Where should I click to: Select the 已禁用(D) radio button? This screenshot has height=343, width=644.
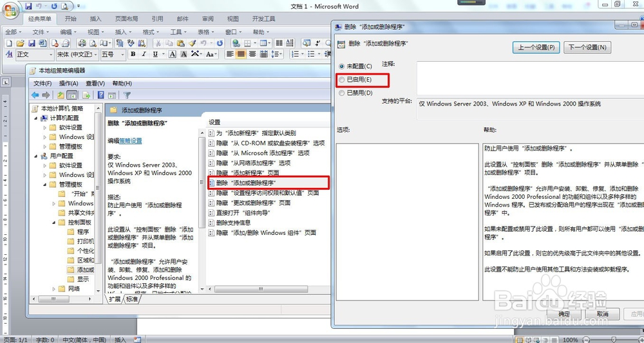tap(342, 93)
